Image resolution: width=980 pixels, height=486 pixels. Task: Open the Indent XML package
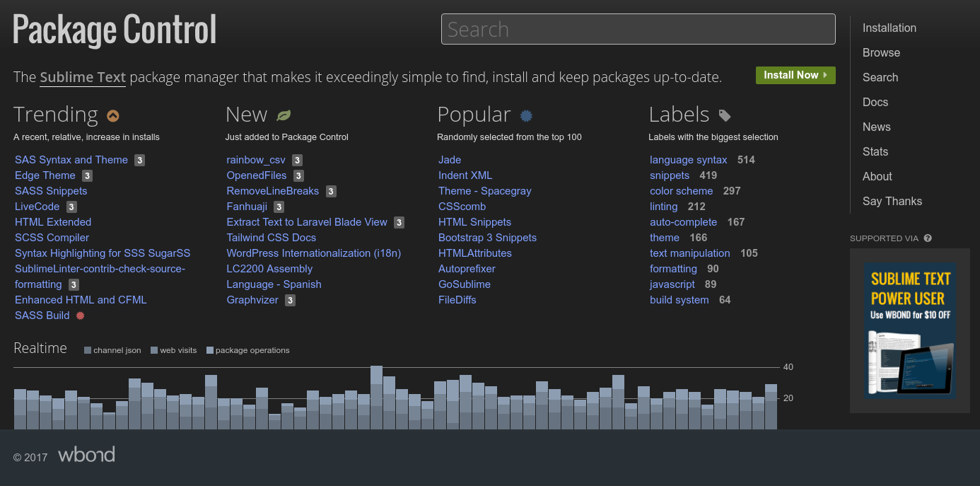pyautogui.click(x=465, y=175)
